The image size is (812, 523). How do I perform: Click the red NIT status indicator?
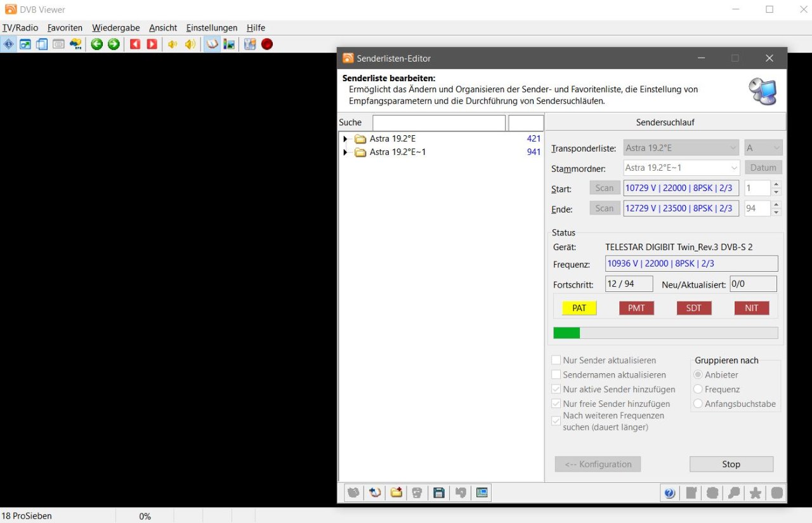[752, 308]
